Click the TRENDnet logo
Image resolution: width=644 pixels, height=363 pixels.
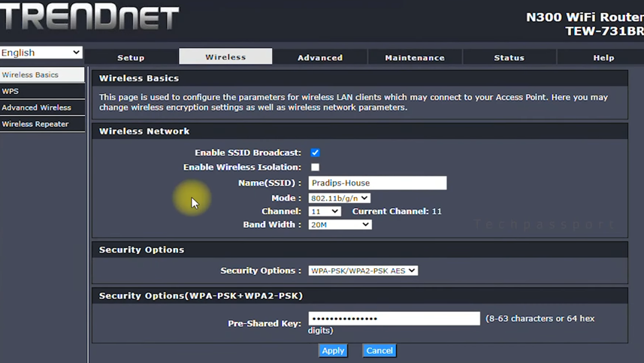(x=89, y=17)
